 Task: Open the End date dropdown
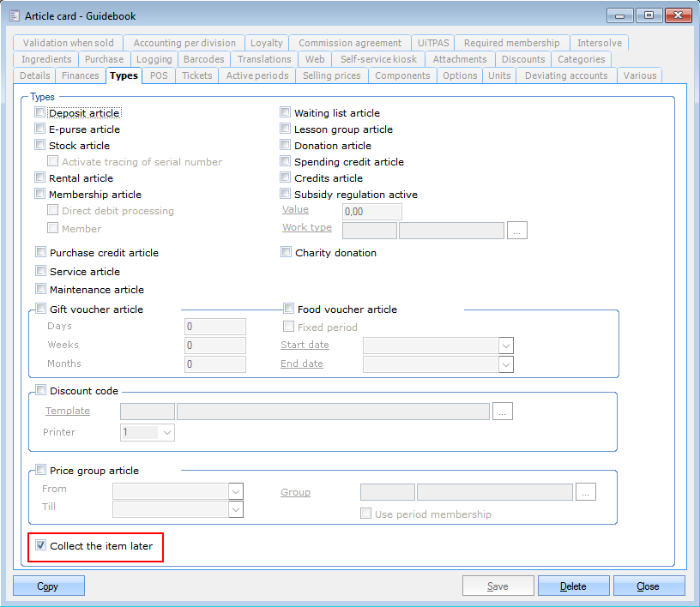pos(505,364)
